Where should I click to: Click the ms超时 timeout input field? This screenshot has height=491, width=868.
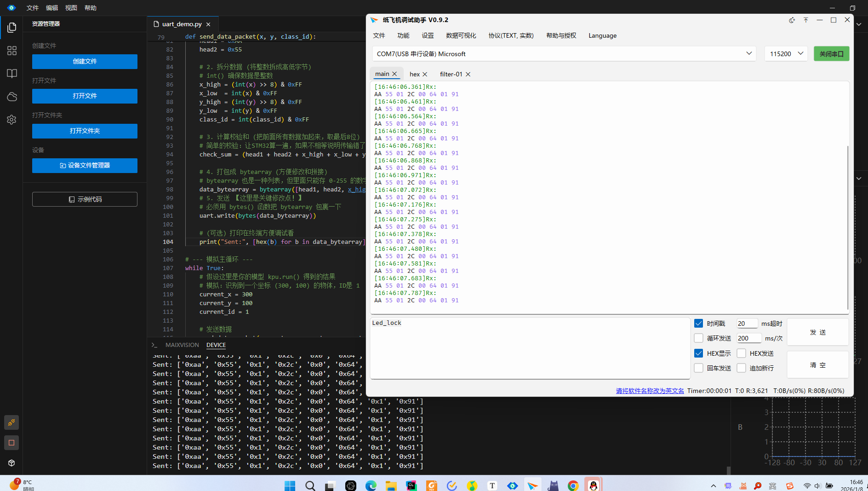coord(747,323)
